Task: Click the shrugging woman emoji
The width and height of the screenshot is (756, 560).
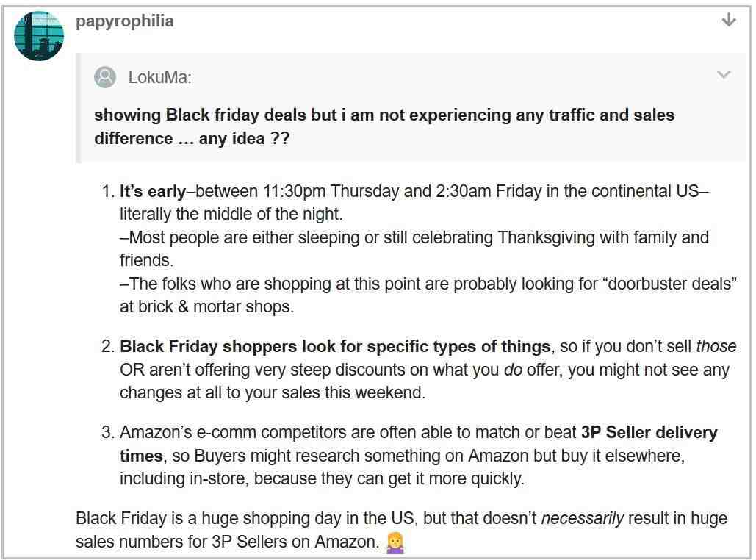Action: point(395,542)
